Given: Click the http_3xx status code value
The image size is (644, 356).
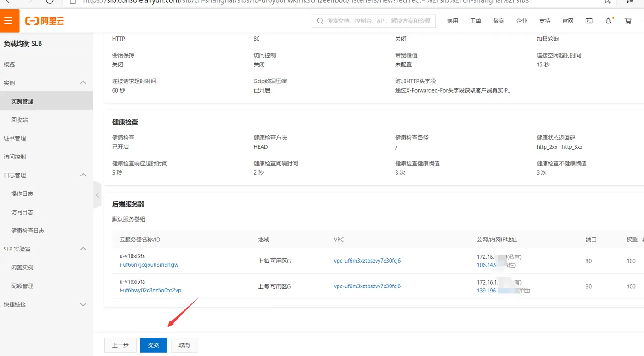Looking at the screenshot, I should pos(572,147).
